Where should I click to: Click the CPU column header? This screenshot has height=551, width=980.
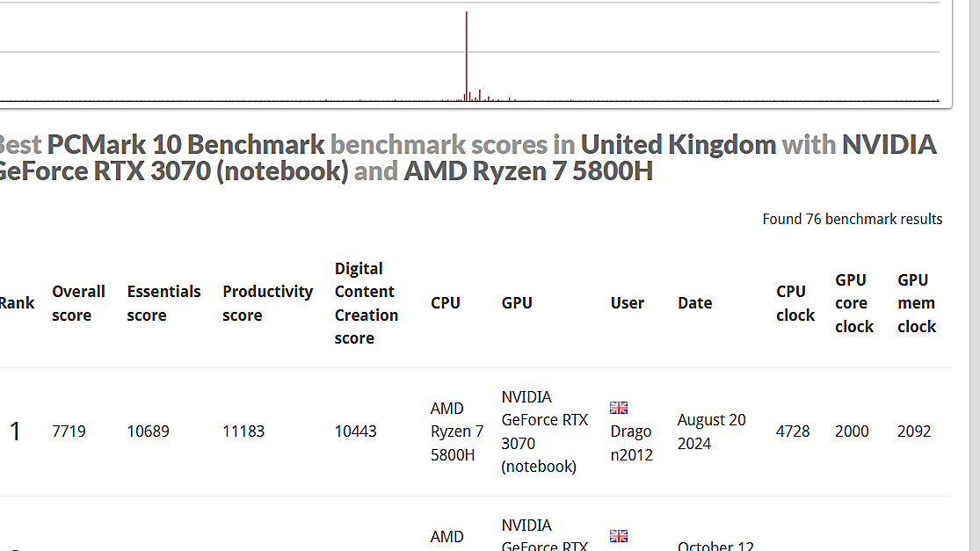point(445,303)
